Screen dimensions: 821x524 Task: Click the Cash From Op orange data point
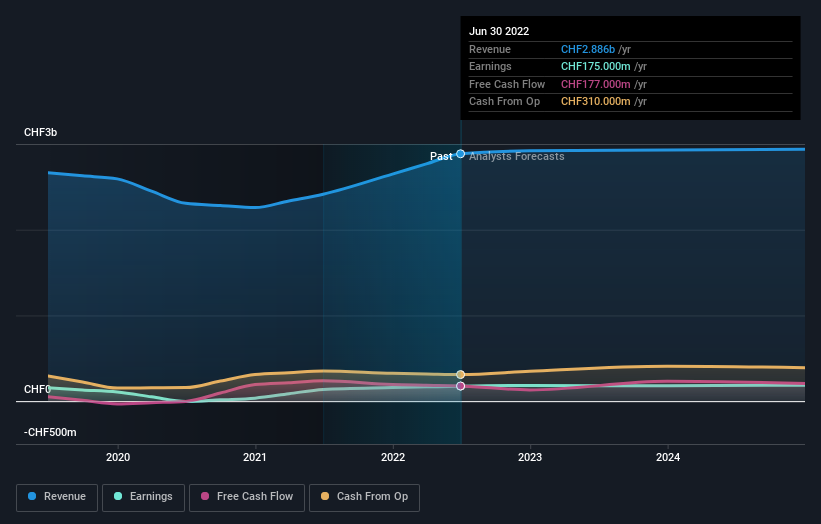460,374
